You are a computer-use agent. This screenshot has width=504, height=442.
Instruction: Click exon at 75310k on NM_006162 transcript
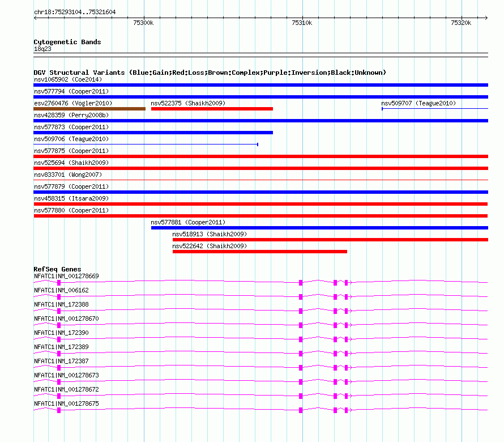[301, 297]
